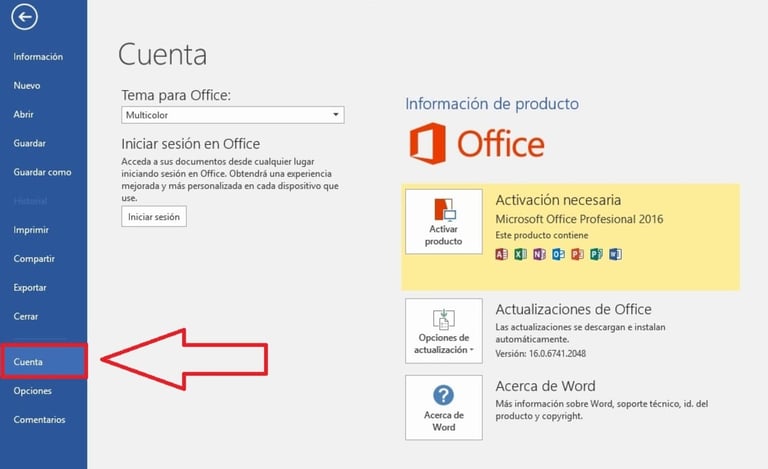Viewport: 768px width, 469px height.
Task: Click the Activar producto button
Action: tap(444, 222)
